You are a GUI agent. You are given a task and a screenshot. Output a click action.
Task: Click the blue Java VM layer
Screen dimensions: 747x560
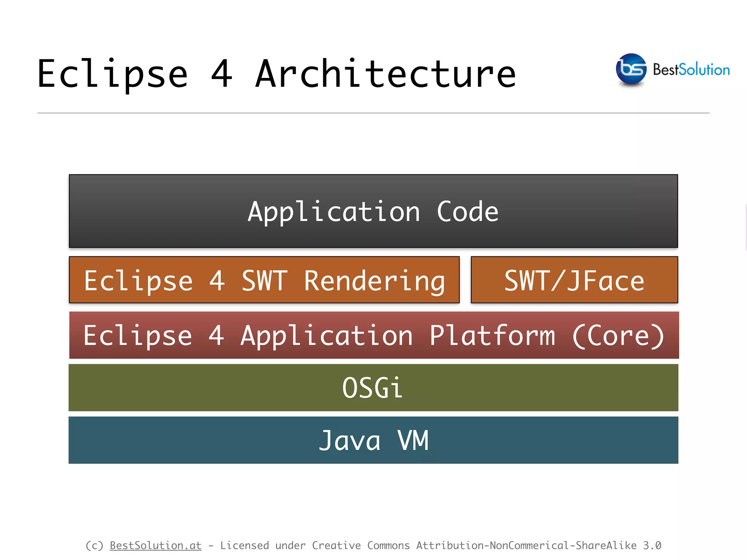pyautogui.click(x=373, y=440)
